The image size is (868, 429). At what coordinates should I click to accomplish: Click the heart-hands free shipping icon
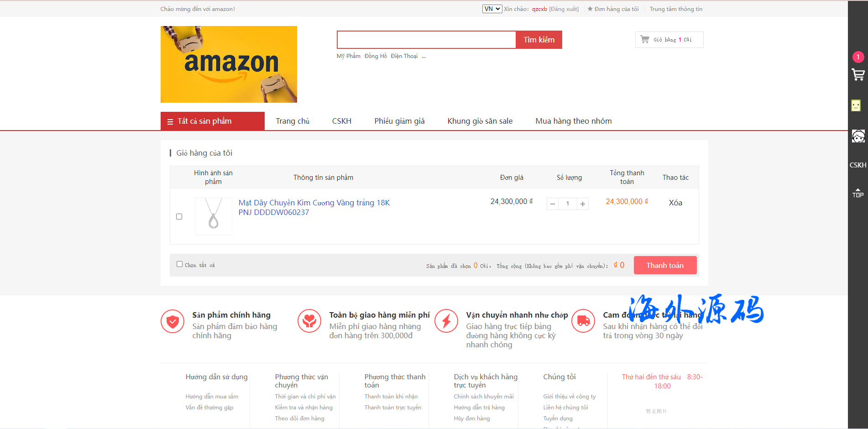coord(309,321)
